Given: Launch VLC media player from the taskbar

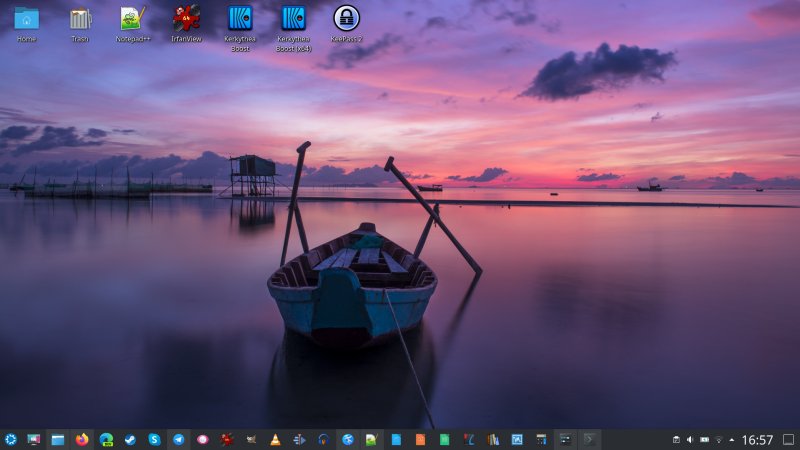Looking at the screenshot, I should [275, 439].
